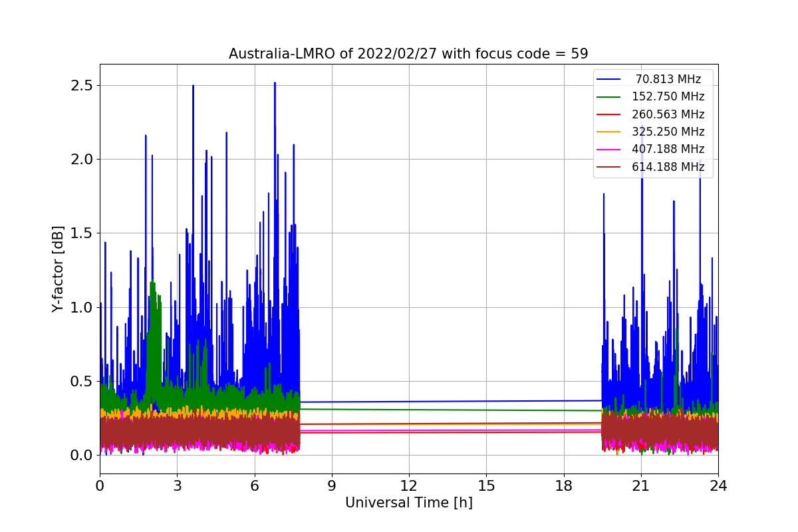This screenshot has width=798, height=532.
Task: Click the blue line sample in legend
Action: pos(609,80)
